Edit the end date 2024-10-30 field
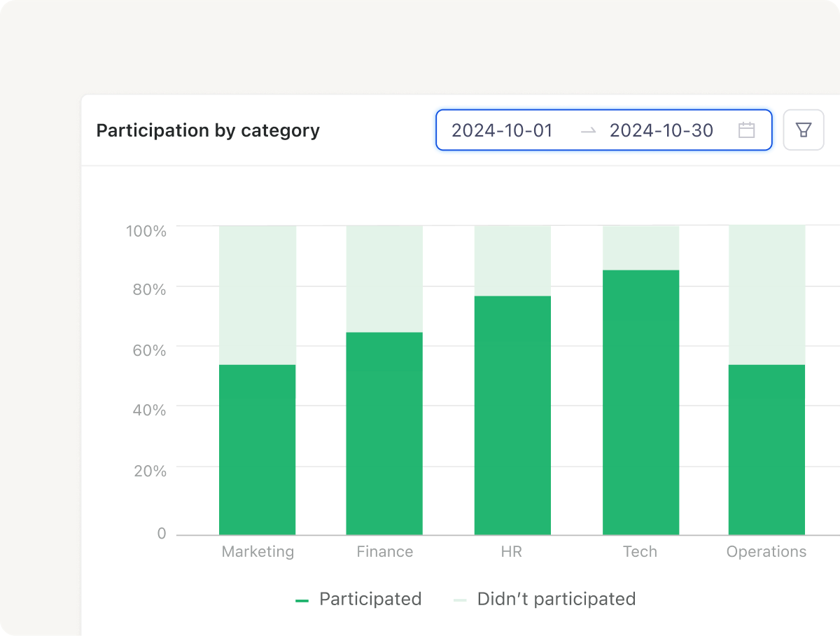The width and height of the screenshot is (840, 636). coord(661,130)
